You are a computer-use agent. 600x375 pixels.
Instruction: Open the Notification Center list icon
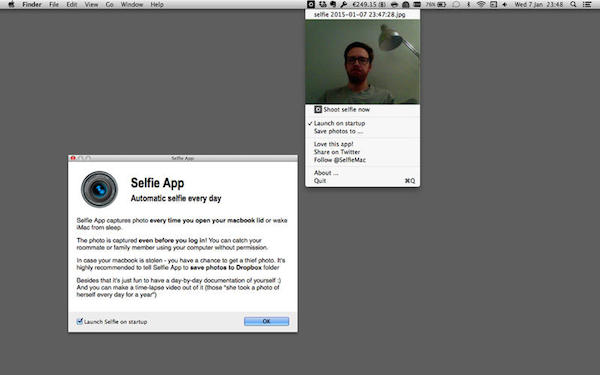point(587,5)
